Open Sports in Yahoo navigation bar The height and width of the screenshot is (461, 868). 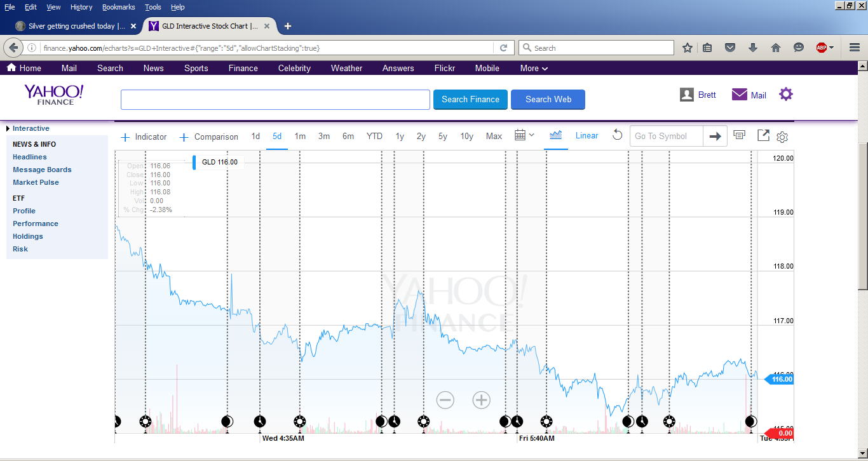coord(196,68)
